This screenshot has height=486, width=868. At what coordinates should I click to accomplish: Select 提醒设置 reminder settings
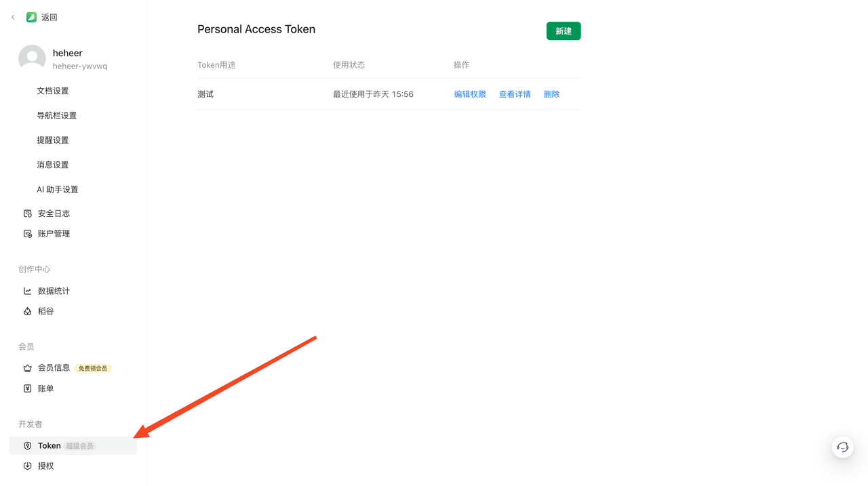tap(53, 140)
